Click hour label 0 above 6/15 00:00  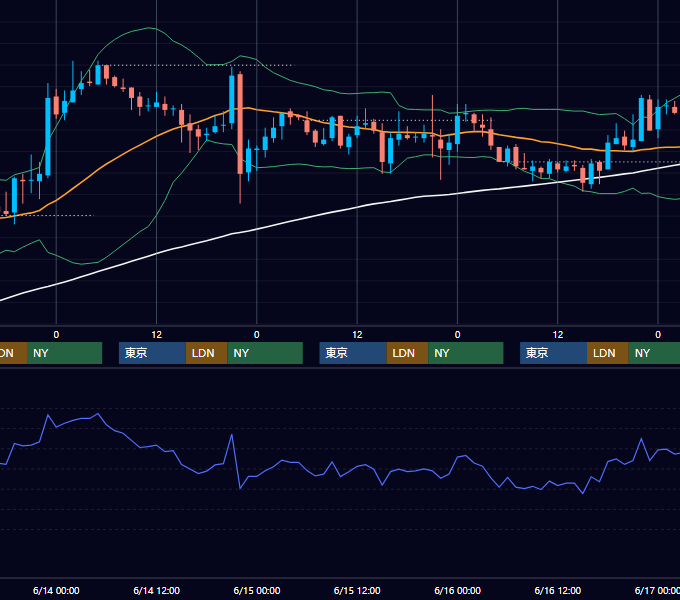[x=257, y=335]
